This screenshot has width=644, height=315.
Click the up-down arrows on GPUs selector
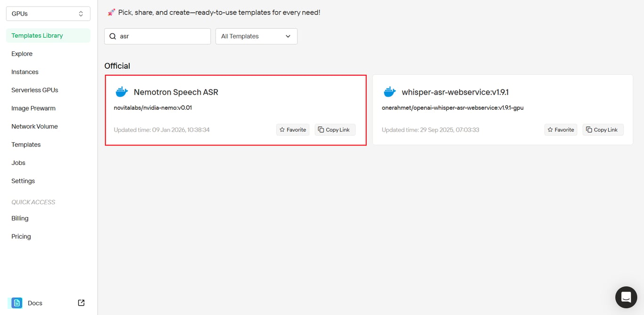coord(81,14)
